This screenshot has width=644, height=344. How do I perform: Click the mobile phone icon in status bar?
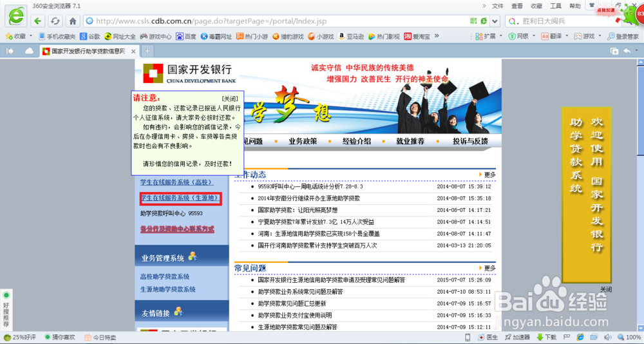click(468, 338)
